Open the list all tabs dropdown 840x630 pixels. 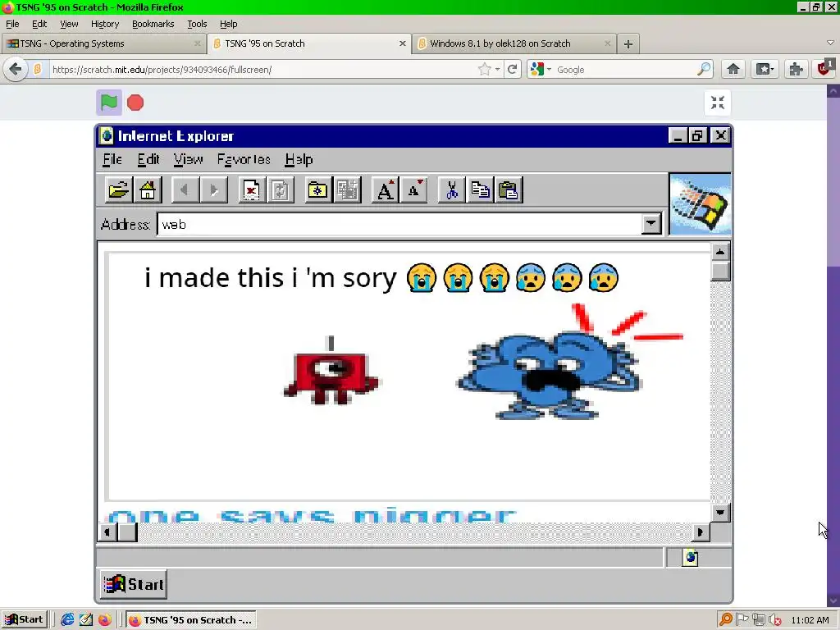pyautogui.click(x=830, y=43)
